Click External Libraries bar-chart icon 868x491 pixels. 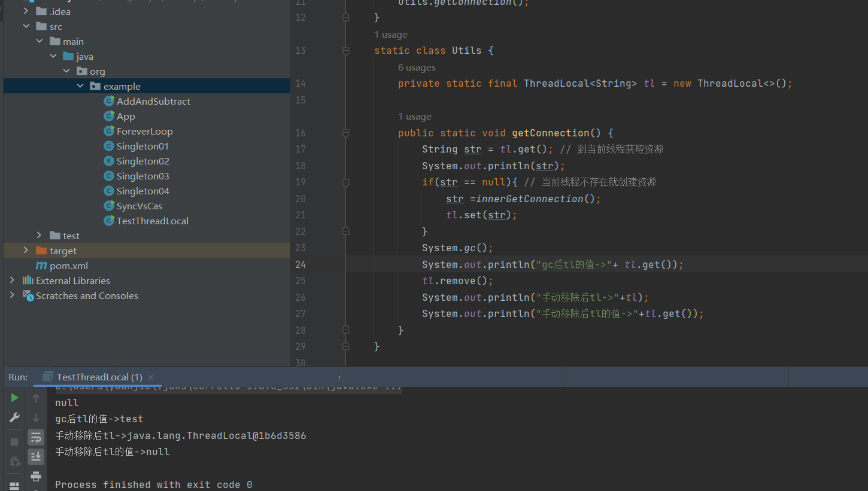(28, 280)
